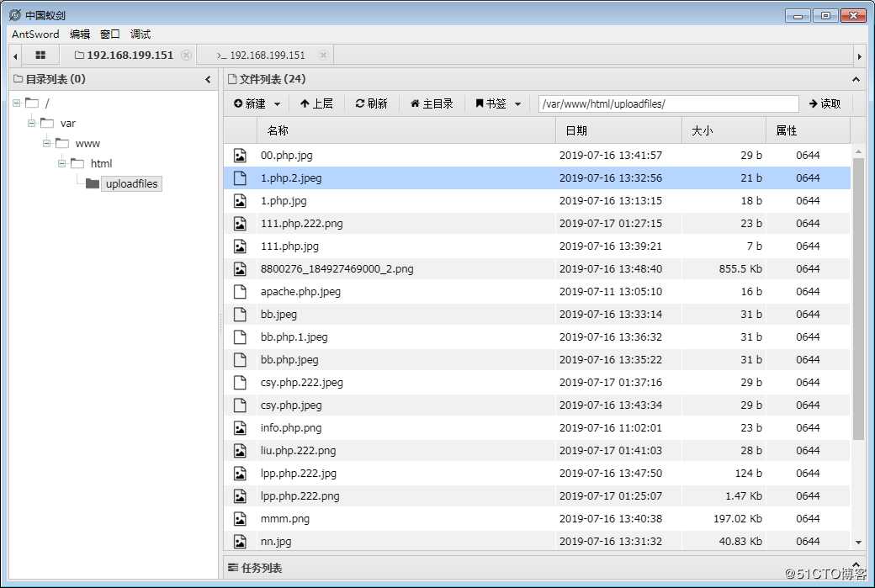Viewport: 875px width, 588px height.
Task: Click the file icon beside apache.php.jpeg
Action: click(240, 292)
